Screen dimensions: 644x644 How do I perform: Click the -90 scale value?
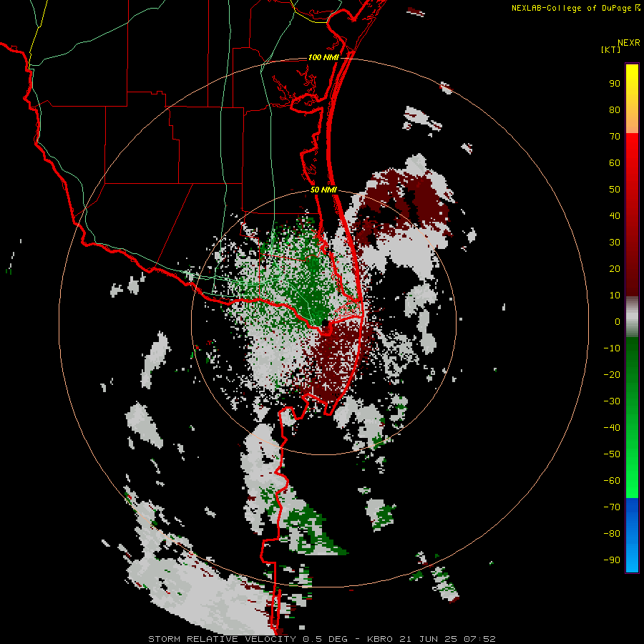tap(612, 560)
